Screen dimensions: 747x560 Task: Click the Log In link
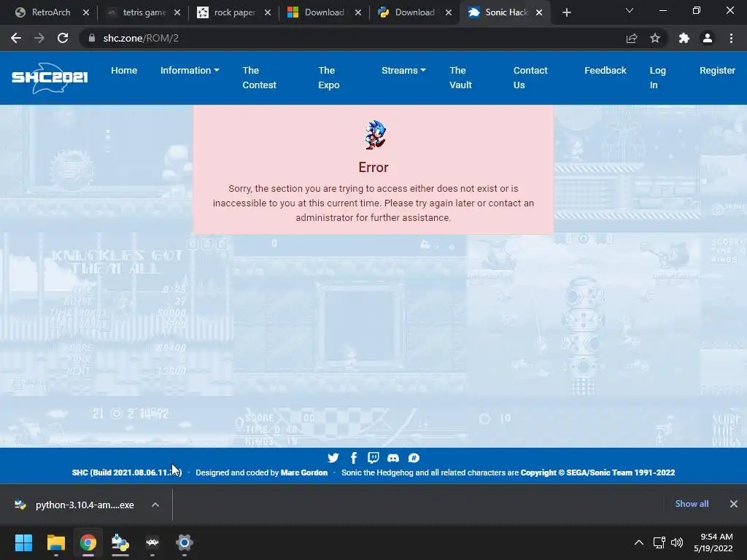[x=657, y=77]
